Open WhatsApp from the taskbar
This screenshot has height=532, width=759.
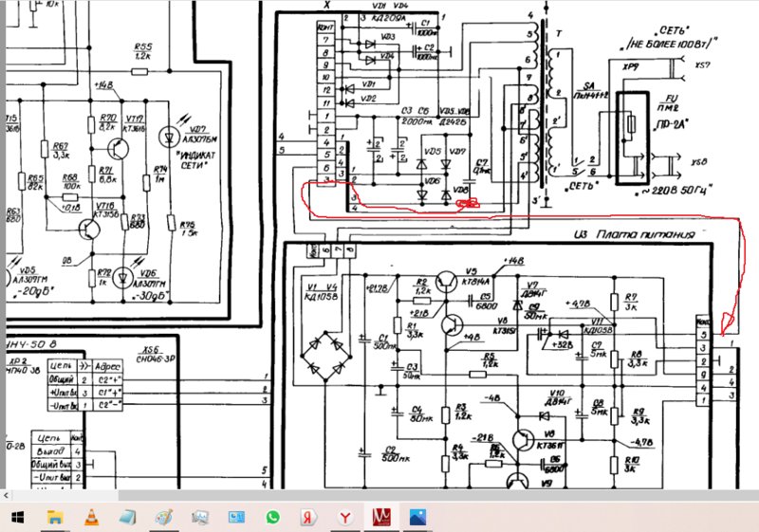[273, 518]
